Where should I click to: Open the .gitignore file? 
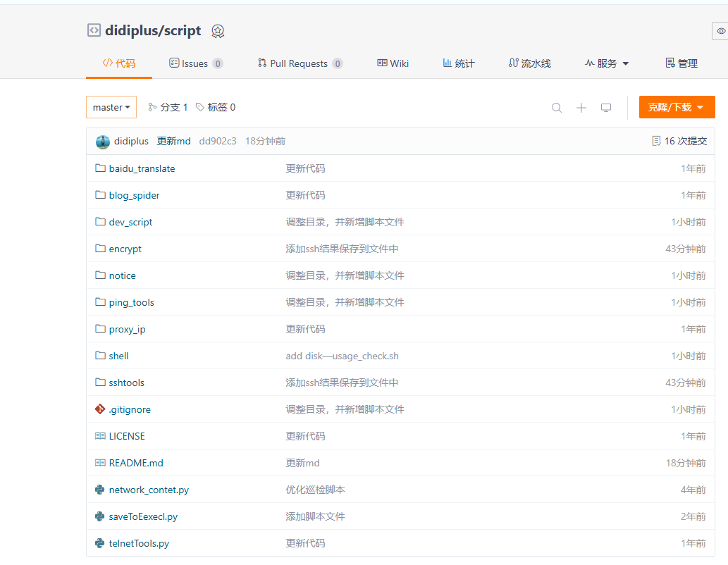tap(130, 410)
